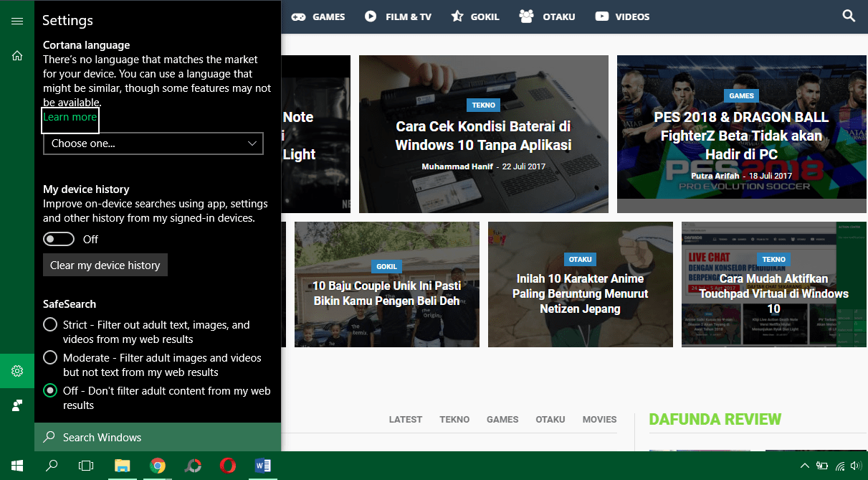Open the Cortana hamburger menu
Image resolution: width=868 pixels, height=480 pixels.
[x=17, y=22]
